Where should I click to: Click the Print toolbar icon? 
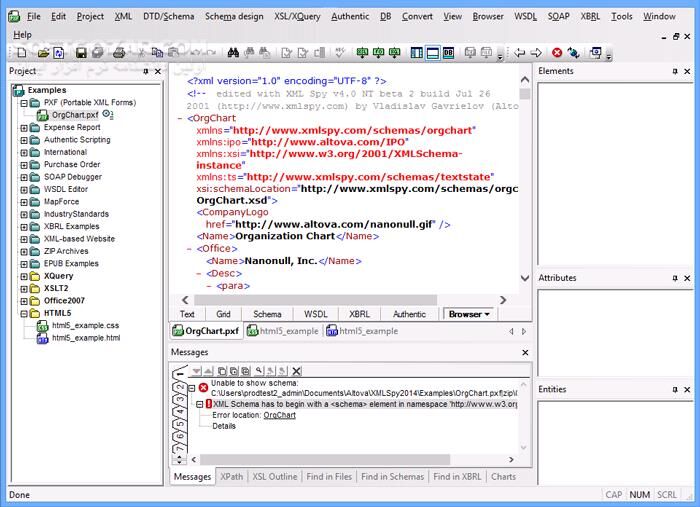coord(117,52)
